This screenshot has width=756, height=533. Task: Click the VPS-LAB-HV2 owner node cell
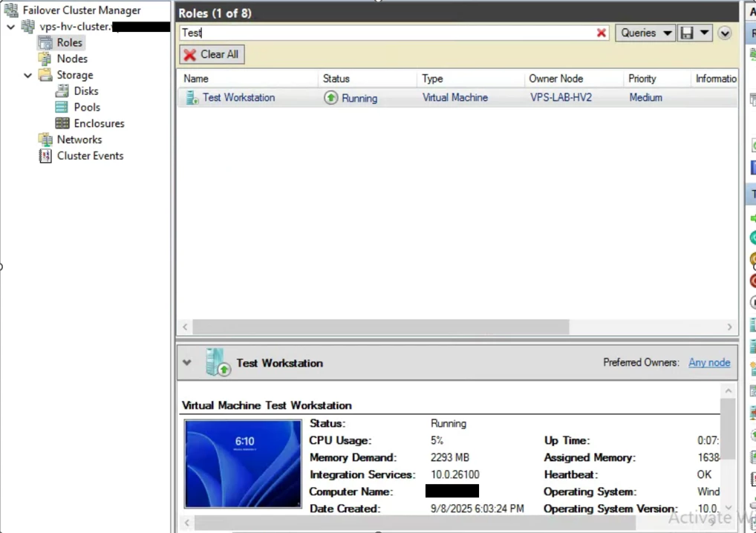tap(561, 97)
